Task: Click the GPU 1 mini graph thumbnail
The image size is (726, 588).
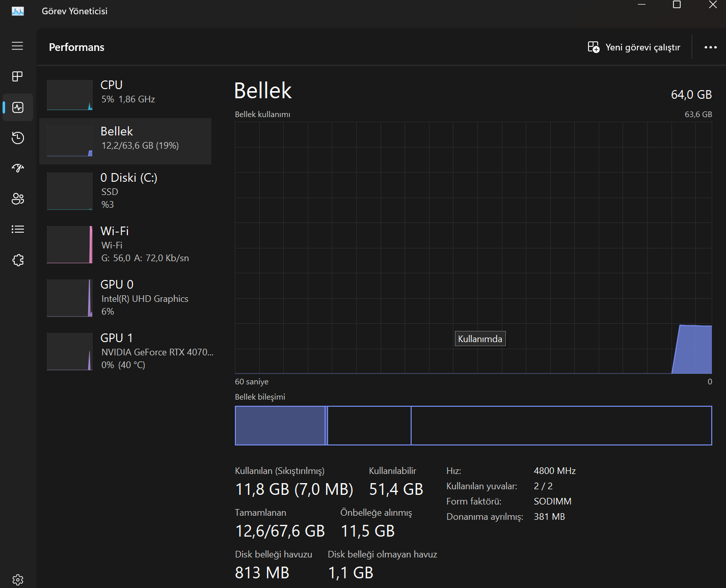Action: pyautogui.click(x=70, y=352)
